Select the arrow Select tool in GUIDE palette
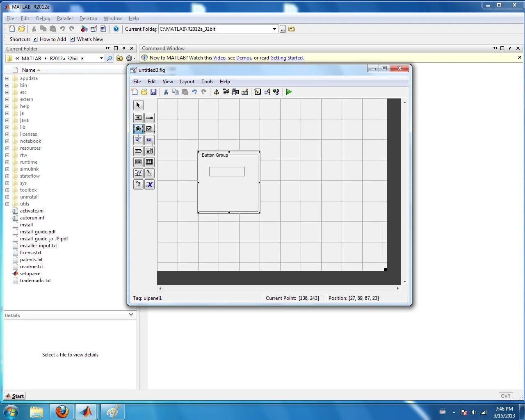 [x=138, y=105]
